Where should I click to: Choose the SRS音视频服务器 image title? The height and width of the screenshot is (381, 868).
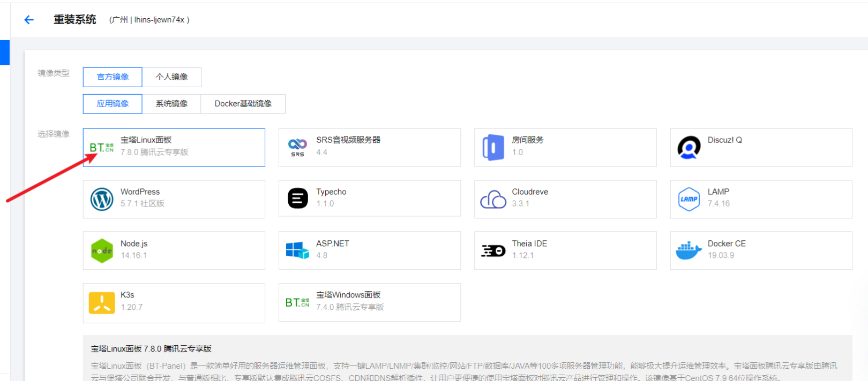(348, 140)
